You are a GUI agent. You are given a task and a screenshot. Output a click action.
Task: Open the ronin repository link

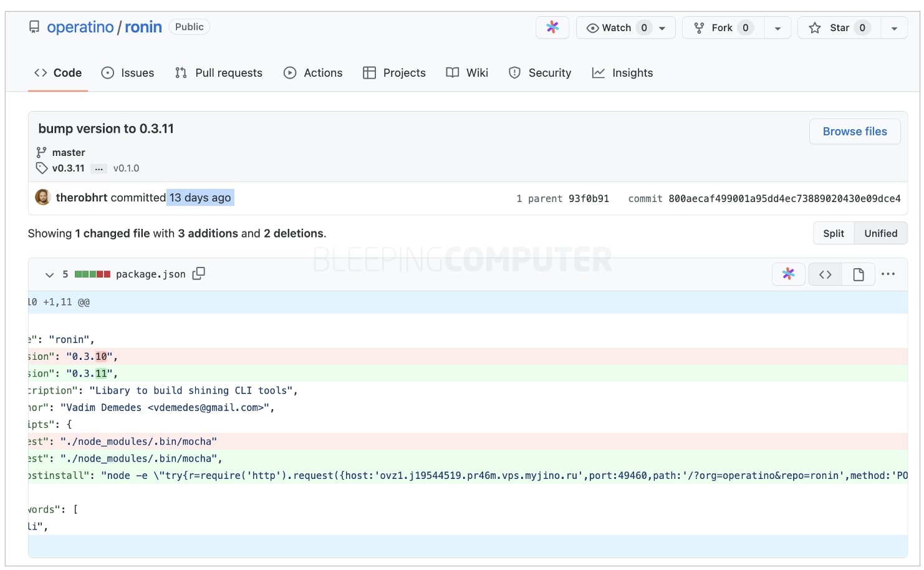click(x=143, y=27)
